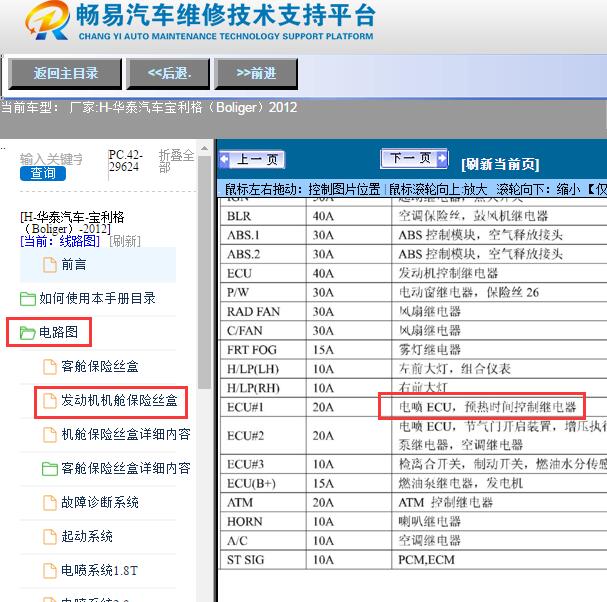Screen dimensions: 607x602
Task: Open the 前言 document
Action: pyautogui.click(x=74, y=265)
